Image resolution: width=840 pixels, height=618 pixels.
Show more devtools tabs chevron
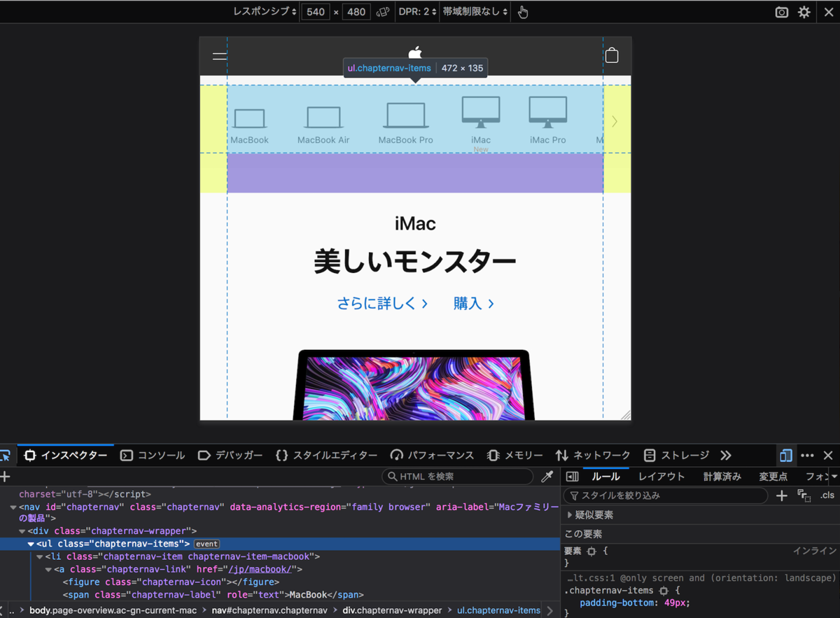(x=726, y=455)
